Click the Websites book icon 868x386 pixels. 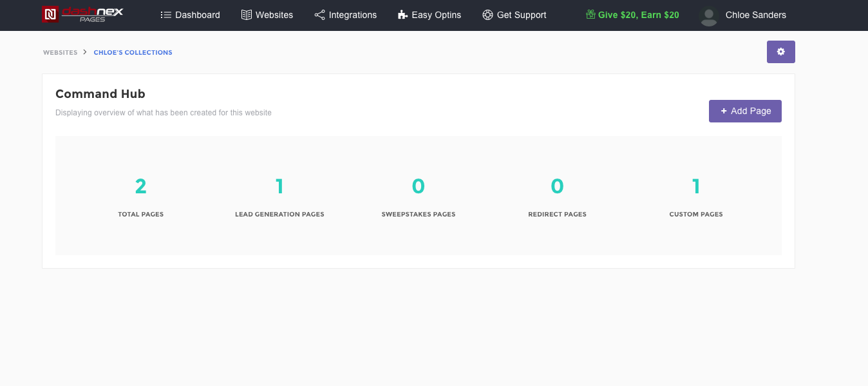coord(247,15)
